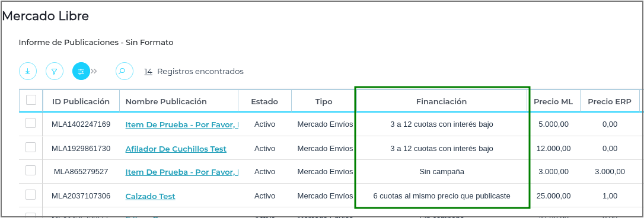The width and height of the screenshot is (644, 218).
Task: Mark the checkbox next to MLA865279527
Action: (x=31, y=171)
